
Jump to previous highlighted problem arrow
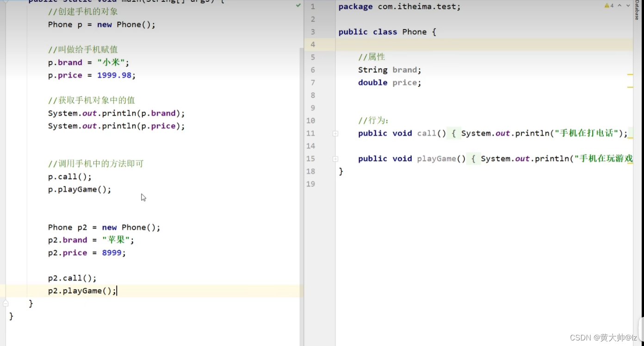(619, 6)
